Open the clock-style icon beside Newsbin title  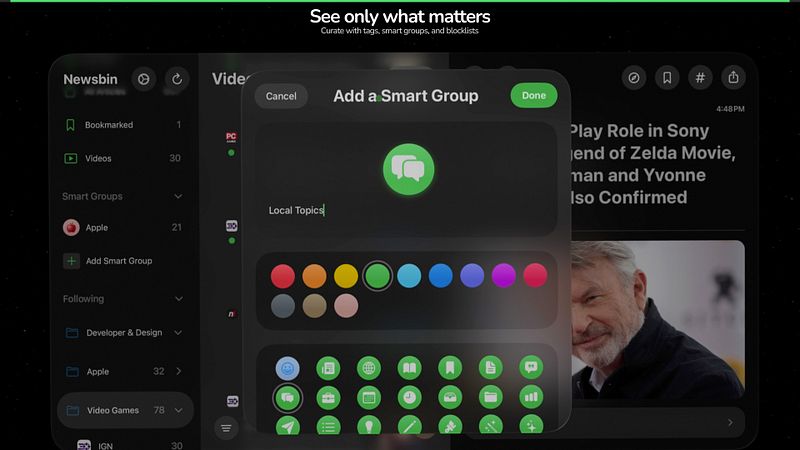[143, 79]
